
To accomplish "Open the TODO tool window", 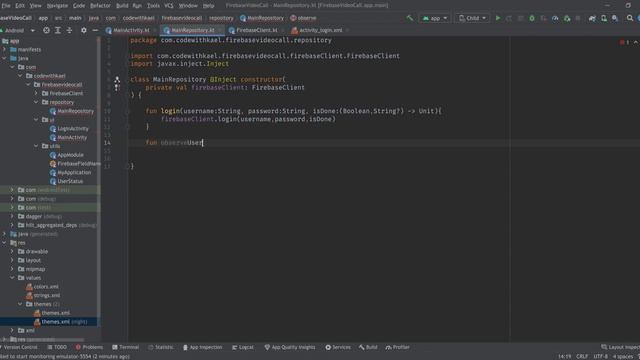I will [57, 347].
